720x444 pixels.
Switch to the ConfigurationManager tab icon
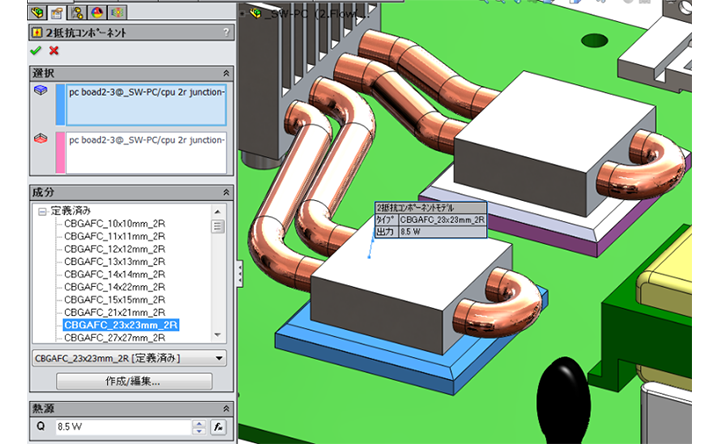coord(77,12)
